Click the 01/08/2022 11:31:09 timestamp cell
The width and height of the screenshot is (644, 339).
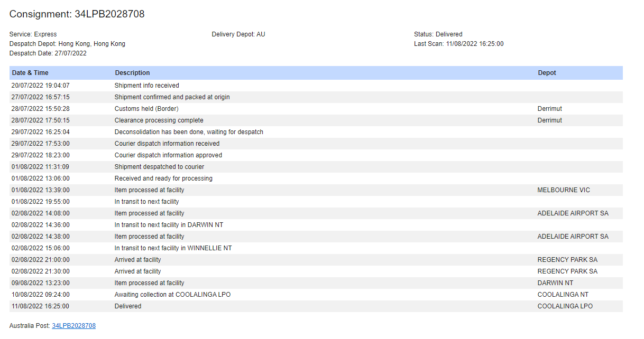coord(40,167)
